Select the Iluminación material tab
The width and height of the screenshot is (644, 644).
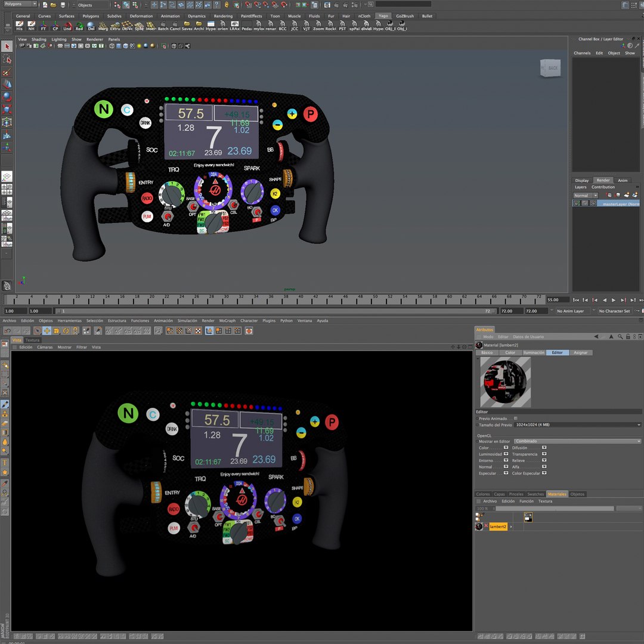tap(534, 352)
